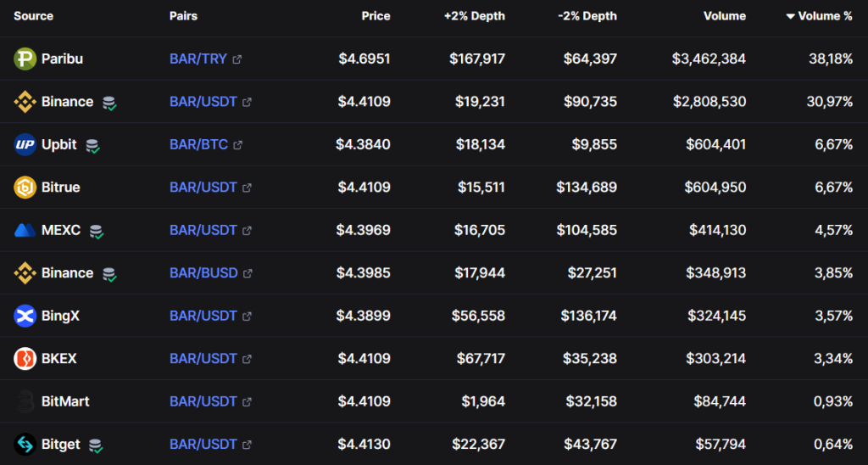Viewport: 868px width, 465px height.
Task: Click the BingX logo icon
Action: pos(25,316)
